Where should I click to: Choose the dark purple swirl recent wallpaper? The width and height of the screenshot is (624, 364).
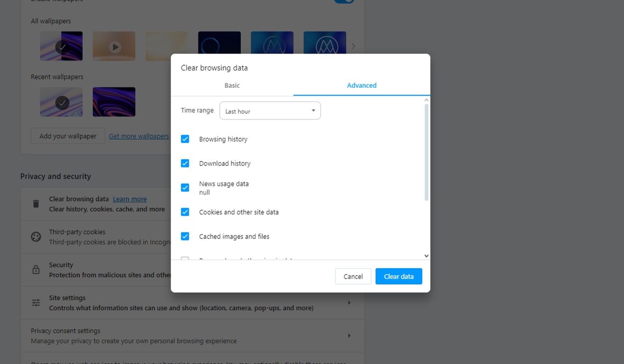pyautogui.click(x=114, y=102)
